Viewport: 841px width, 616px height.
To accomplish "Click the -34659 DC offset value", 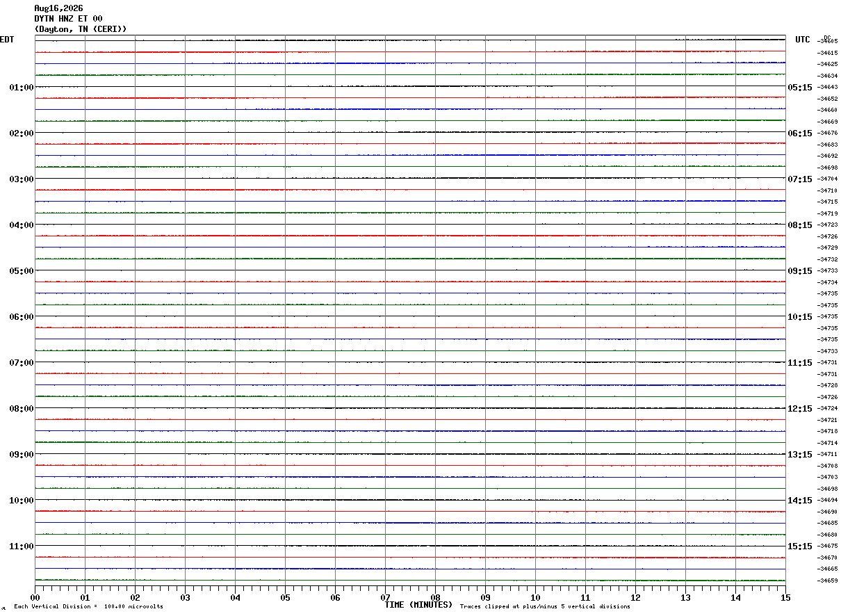I will coord(828,581).
